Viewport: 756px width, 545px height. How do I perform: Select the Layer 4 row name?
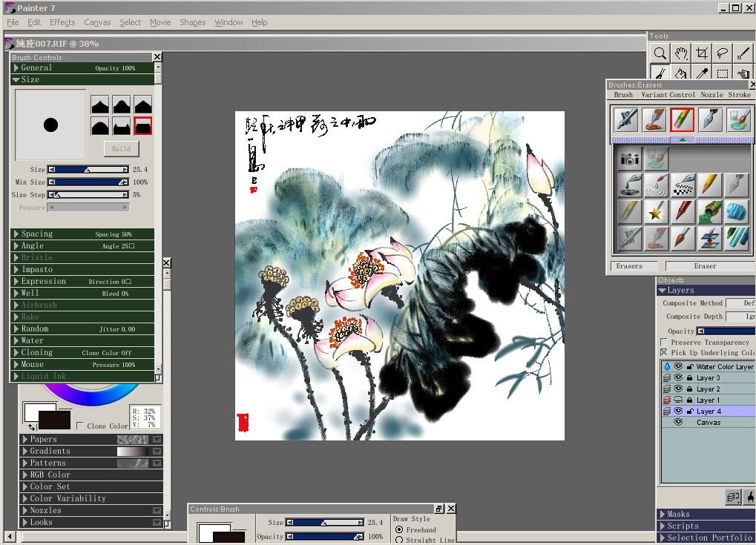(x=709, y=411)
